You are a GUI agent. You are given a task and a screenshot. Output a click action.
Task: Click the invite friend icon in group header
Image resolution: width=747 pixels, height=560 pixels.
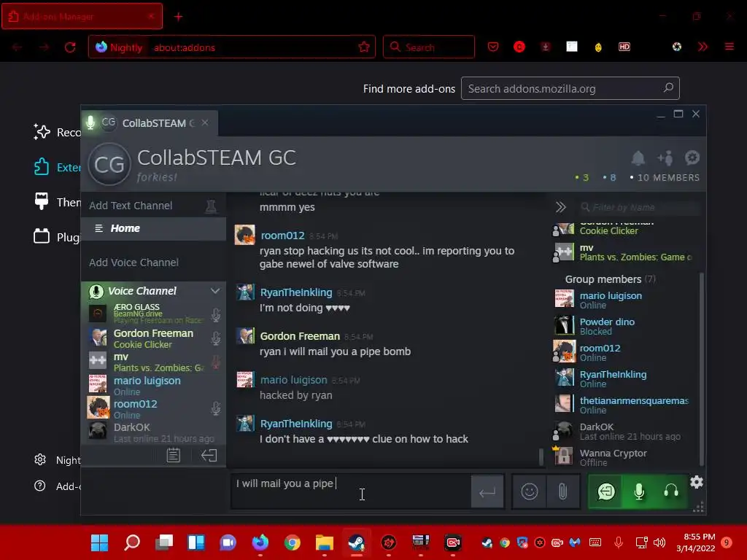pyautogui.click(x=665, y=158)
